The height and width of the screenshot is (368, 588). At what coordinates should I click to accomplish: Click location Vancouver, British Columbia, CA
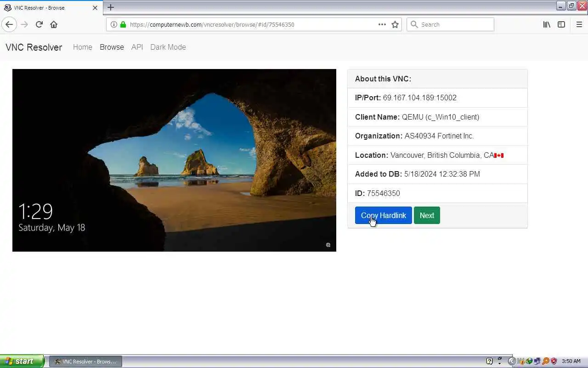click(442, 155)
